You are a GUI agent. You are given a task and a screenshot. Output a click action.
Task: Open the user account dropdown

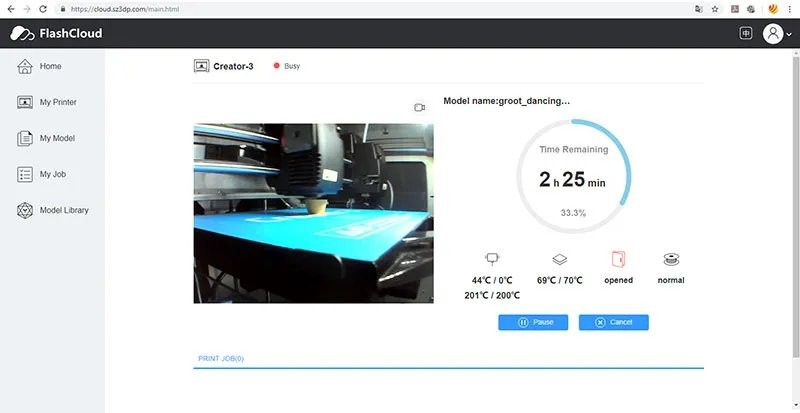tap(777, 33)
